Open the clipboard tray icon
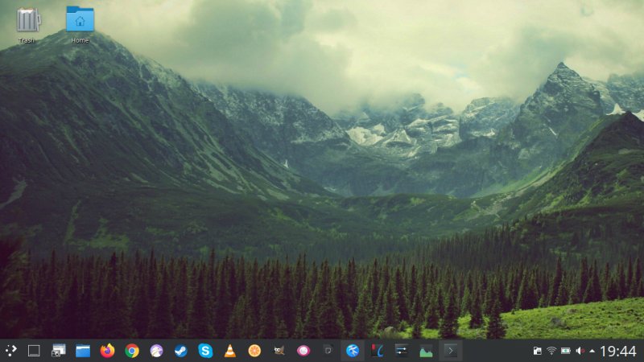Screen dimensions: 644x362 coord(537,351)
